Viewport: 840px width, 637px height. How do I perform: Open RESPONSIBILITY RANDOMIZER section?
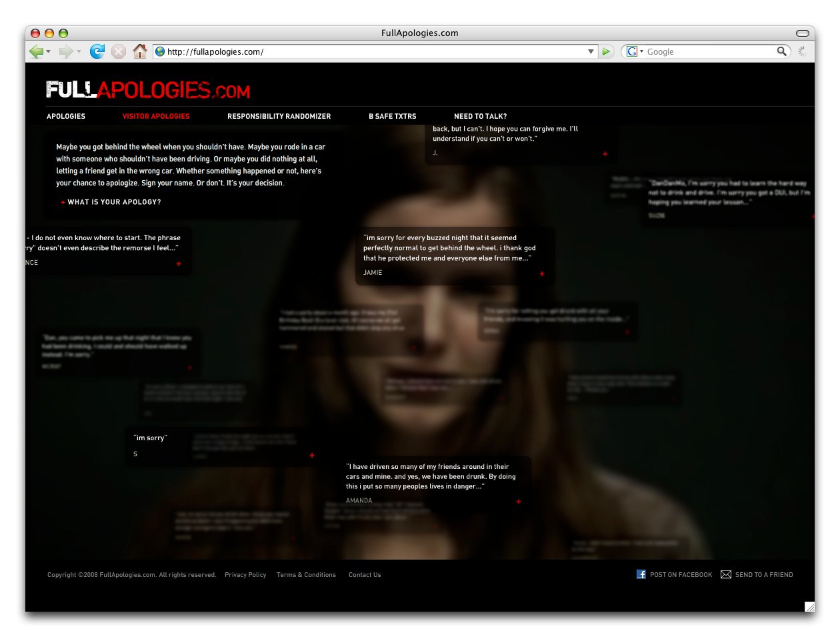(279, 116)
